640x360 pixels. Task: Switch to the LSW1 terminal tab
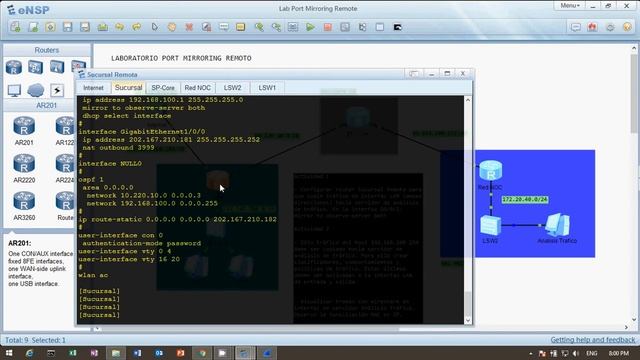pyautogui.click(x=267, y=88)
